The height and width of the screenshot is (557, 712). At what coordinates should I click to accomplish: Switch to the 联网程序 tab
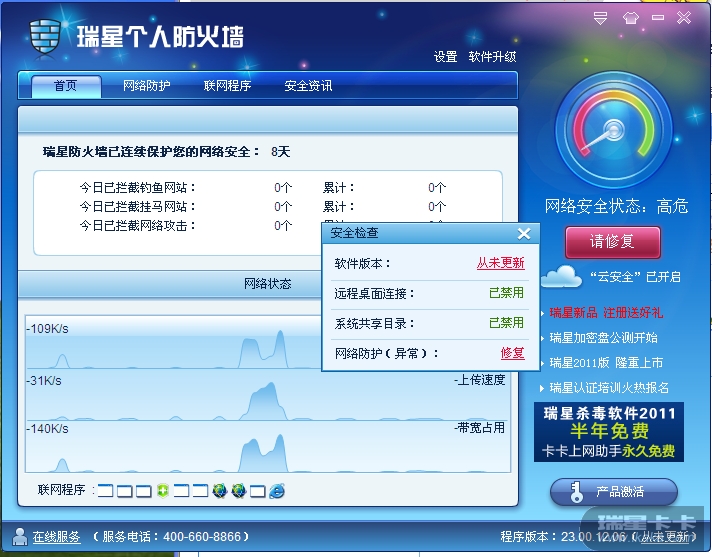[227, 86]
